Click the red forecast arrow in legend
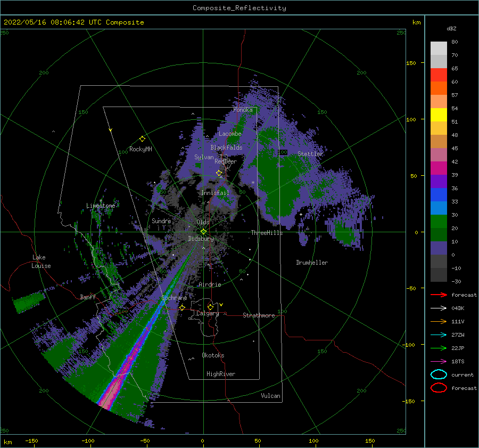 [x=439, y=295]
